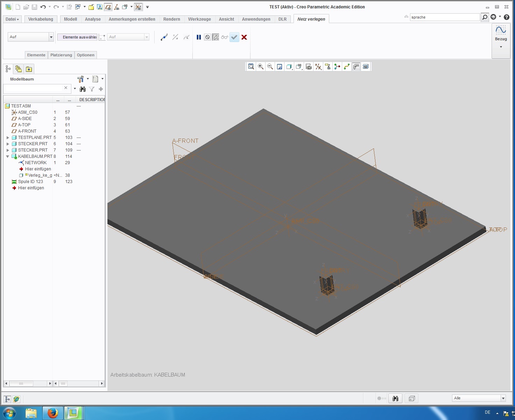Click the 'Elemente auswählen' collector field
Viewport: 515px width, 420px height.
click(x=77, y=37)
